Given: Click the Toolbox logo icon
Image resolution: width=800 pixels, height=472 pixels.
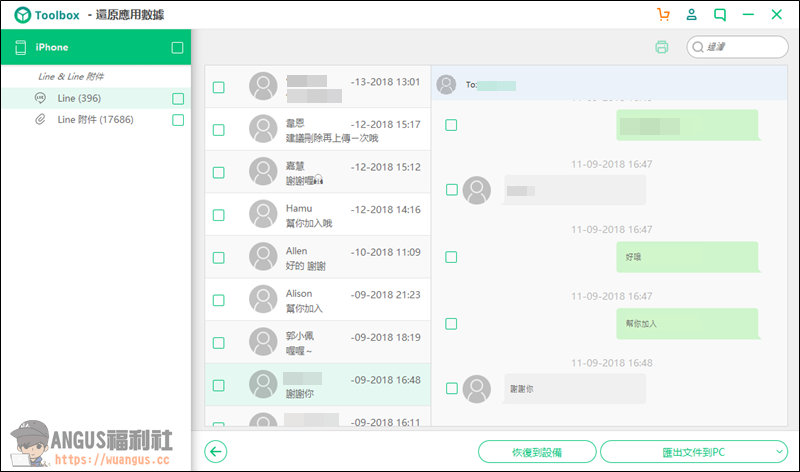Looking at the screenshot, I should click(22, 15).
